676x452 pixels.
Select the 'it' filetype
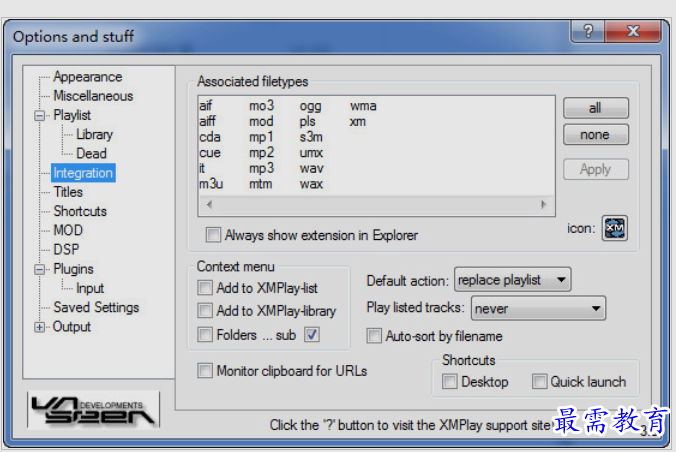click(202, 168)
